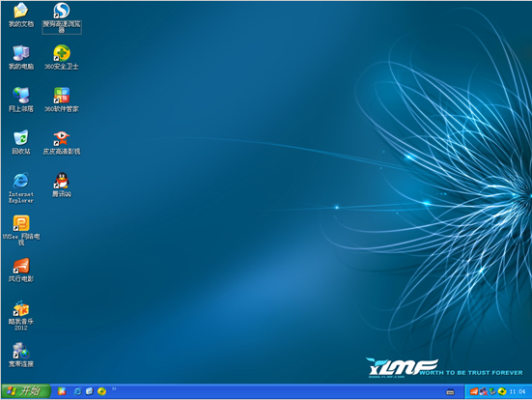Click the disconnected network tray icon

(x=483, y=392)
